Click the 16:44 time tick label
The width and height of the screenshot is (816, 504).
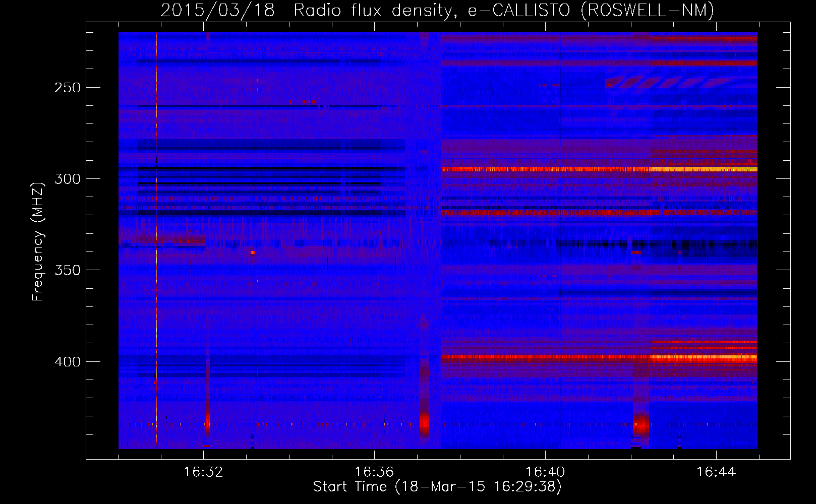(x=716, y=472)
